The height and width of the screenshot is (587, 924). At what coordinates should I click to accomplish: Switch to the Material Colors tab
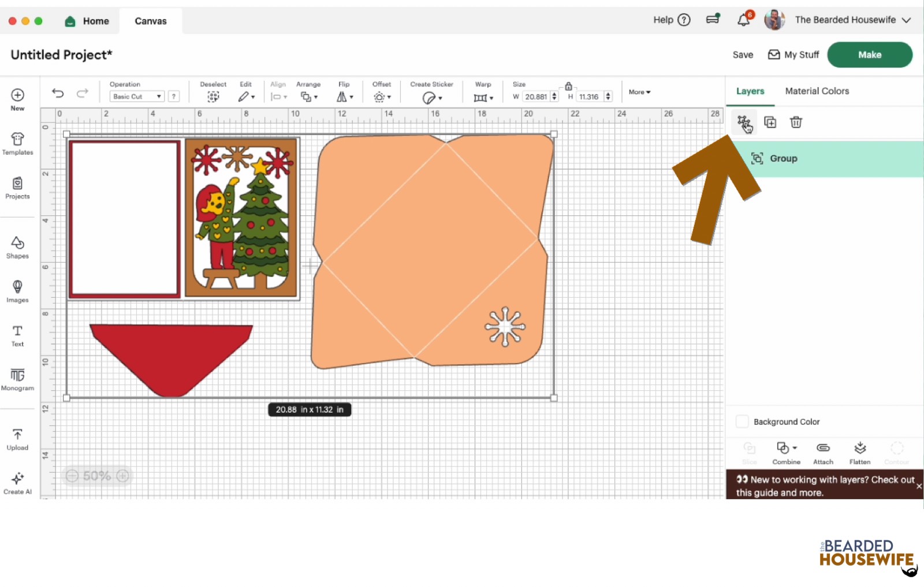(x=817, y=91)
